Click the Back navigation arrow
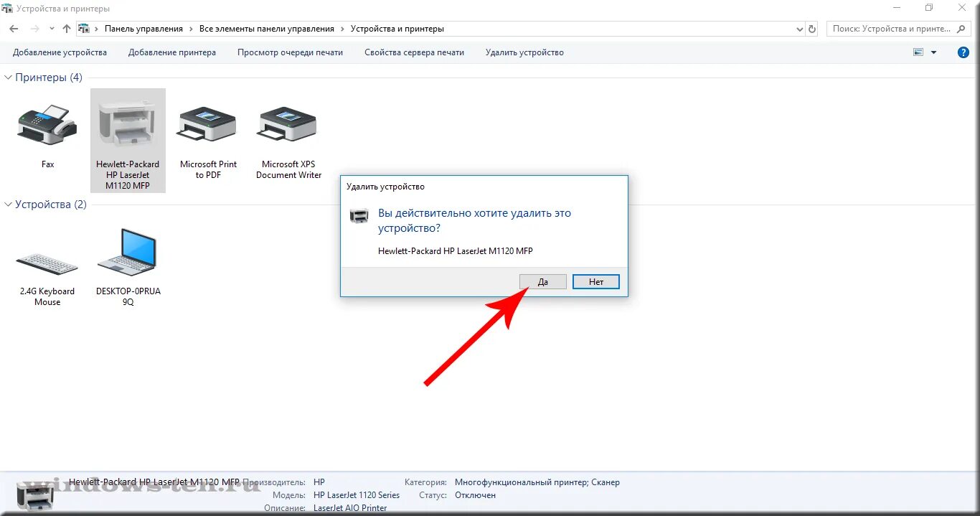The image size is (980, 516). (x=14, y=29)
